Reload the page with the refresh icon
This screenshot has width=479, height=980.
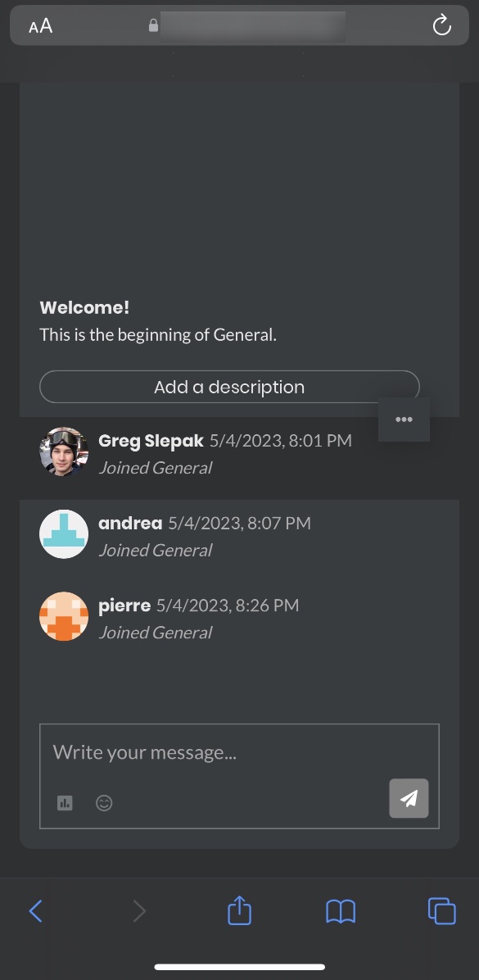click(441, 25)
